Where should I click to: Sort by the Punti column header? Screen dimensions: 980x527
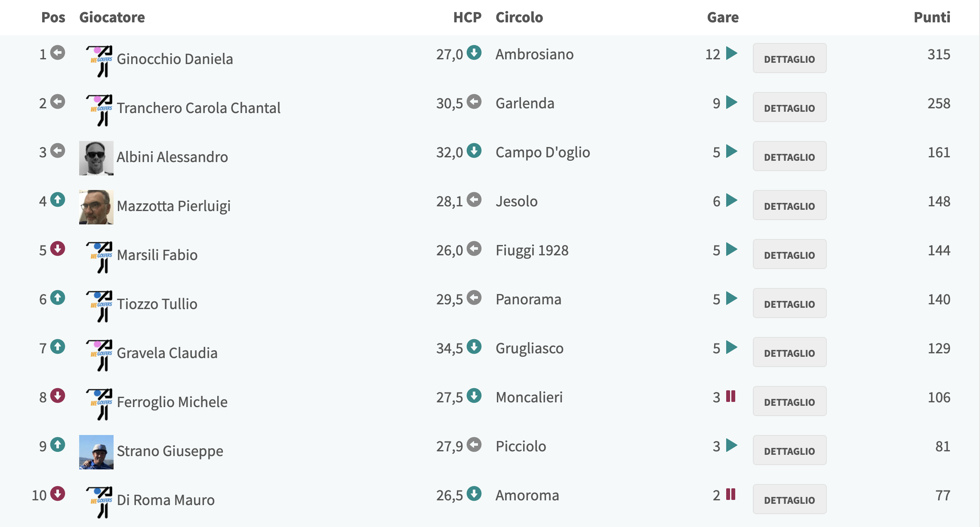tap(932, 17)
